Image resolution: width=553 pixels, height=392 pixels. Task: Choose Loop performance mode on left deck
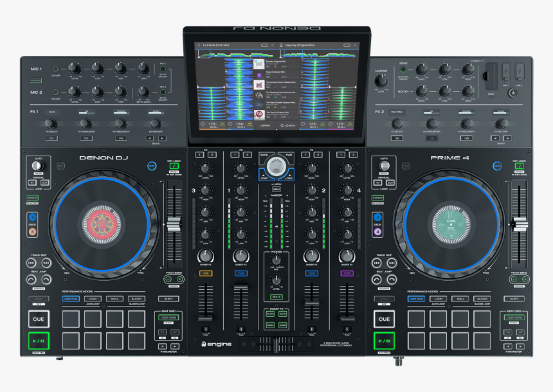tap(93, 299)
